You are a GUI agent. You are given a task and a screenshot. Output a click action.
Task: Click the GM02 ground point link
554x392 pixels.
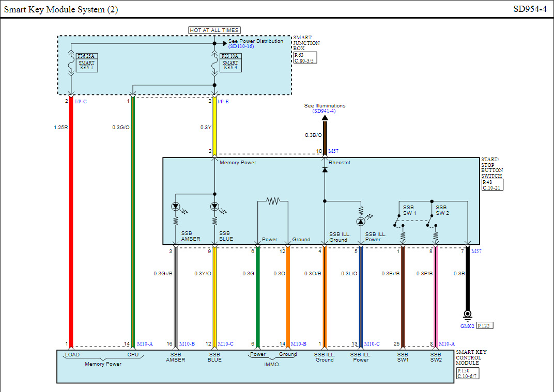point(467,326)
